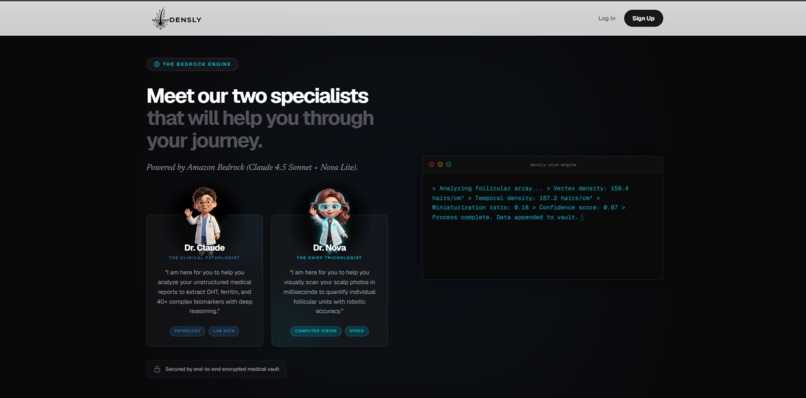Click 'that will help you through' subheading
806x398 pixels.
261,118
